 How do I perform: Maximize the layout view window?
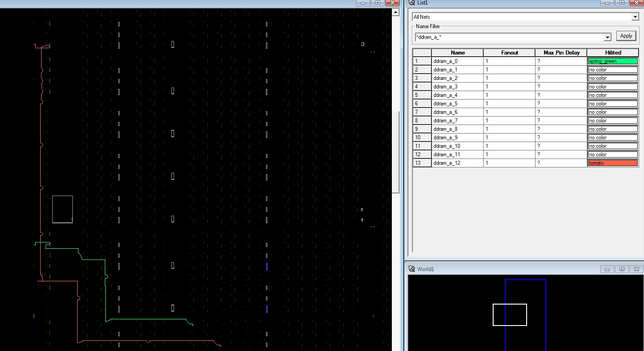pos(378,3)
